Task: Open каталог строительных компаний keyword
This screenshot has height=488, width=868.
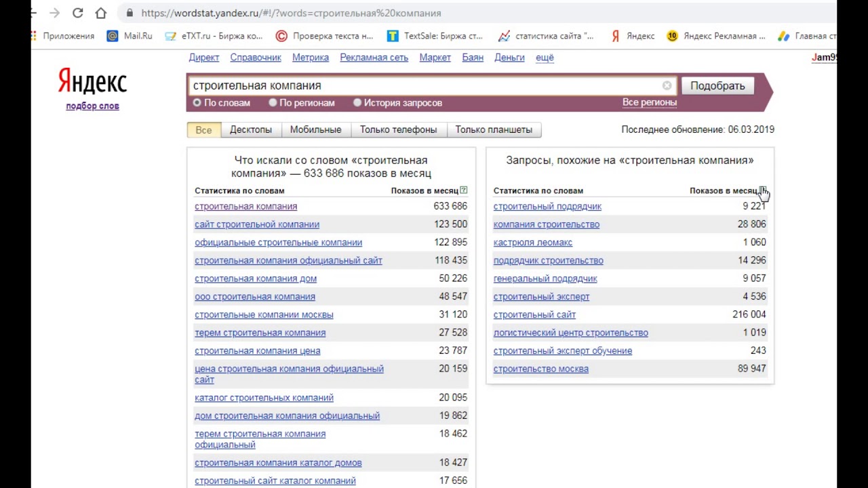Action: pos(264,398)
